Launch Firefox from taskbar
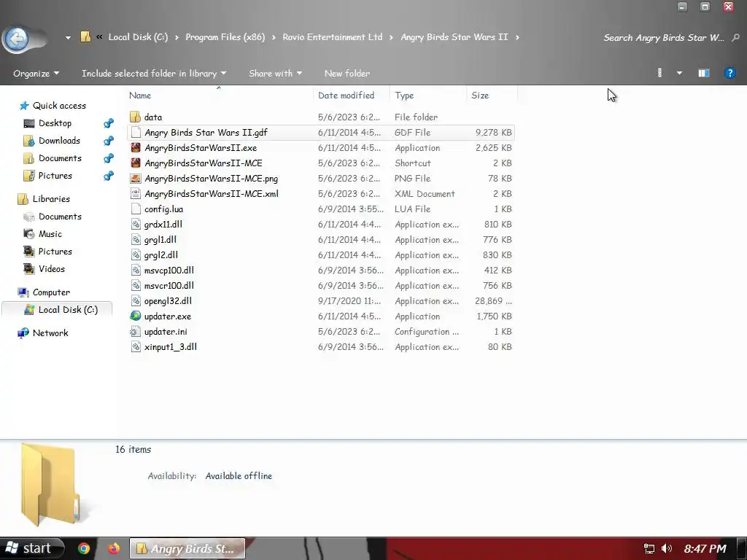Image resolution: width=747 pixels, height=560 pixels. (x=113, y=548)
